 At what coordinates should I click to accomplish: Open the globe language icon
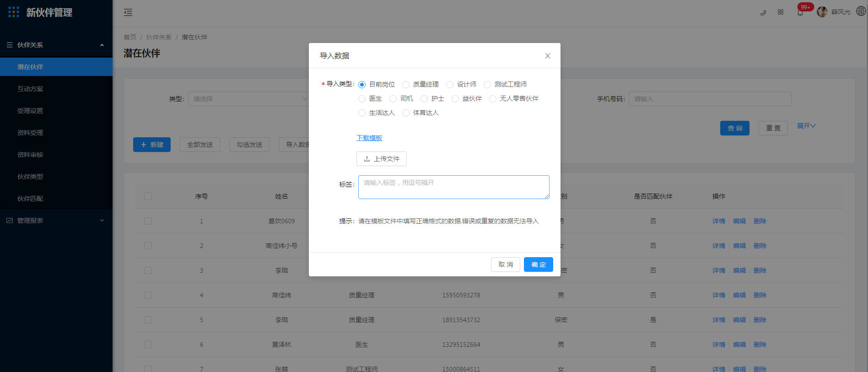[x=861, y=11]
